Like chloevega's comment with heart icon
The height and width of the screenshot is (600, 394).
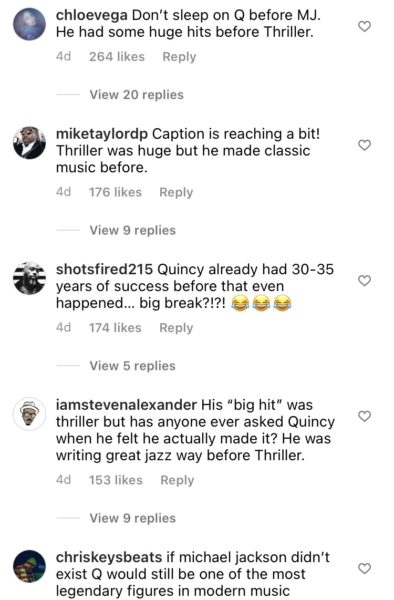[x=364, y=26]
